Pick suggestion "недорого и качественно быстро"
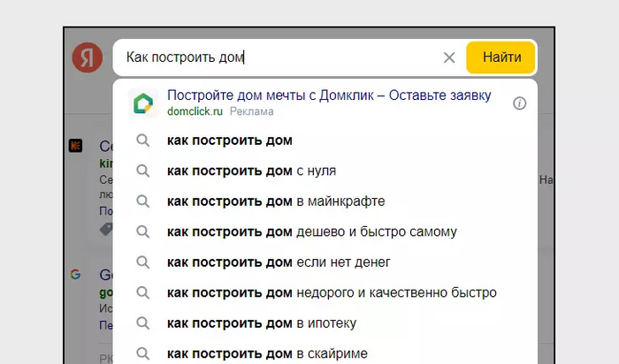Image resolution: width=619 pixels, height=364 pixels. (x=332, y=292)
